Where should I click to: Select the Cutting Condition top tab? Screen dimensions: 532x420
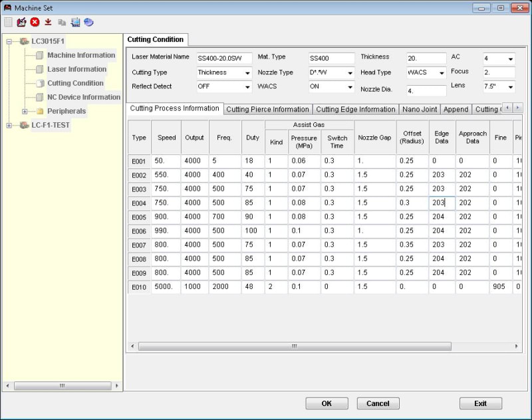tap(156, 40)
